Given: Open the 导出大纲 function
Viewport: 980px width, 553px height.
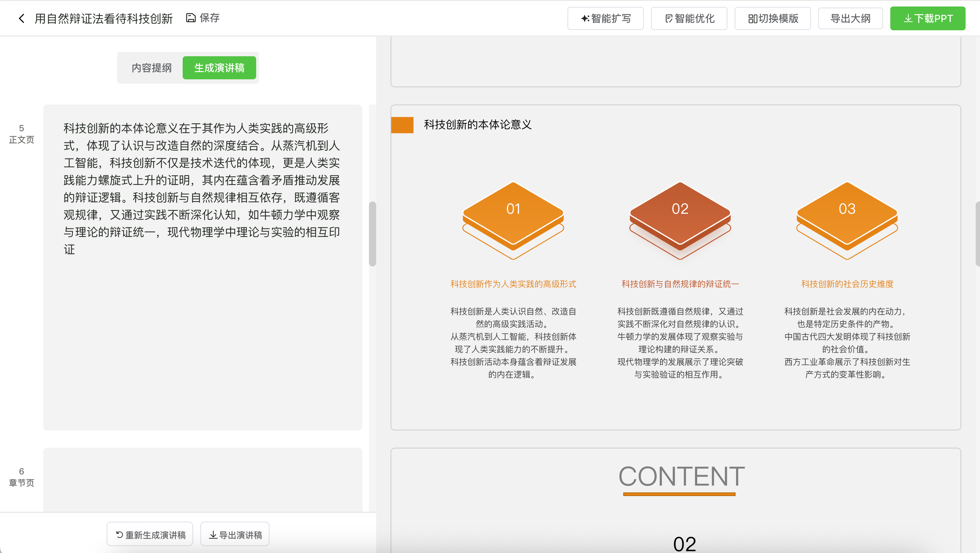Looking at the screenshot, I should click(x=850, y=18).
